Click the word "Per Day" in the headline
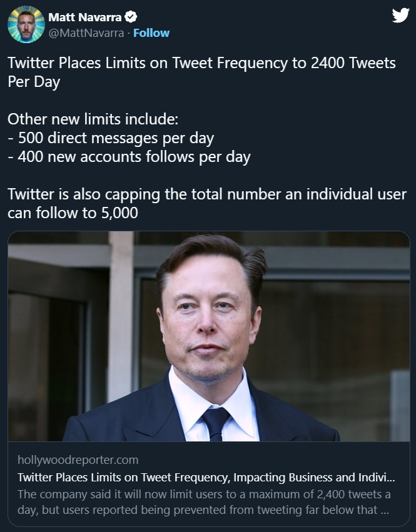This screenshot has width=416, height=532. tap(34, 82)
